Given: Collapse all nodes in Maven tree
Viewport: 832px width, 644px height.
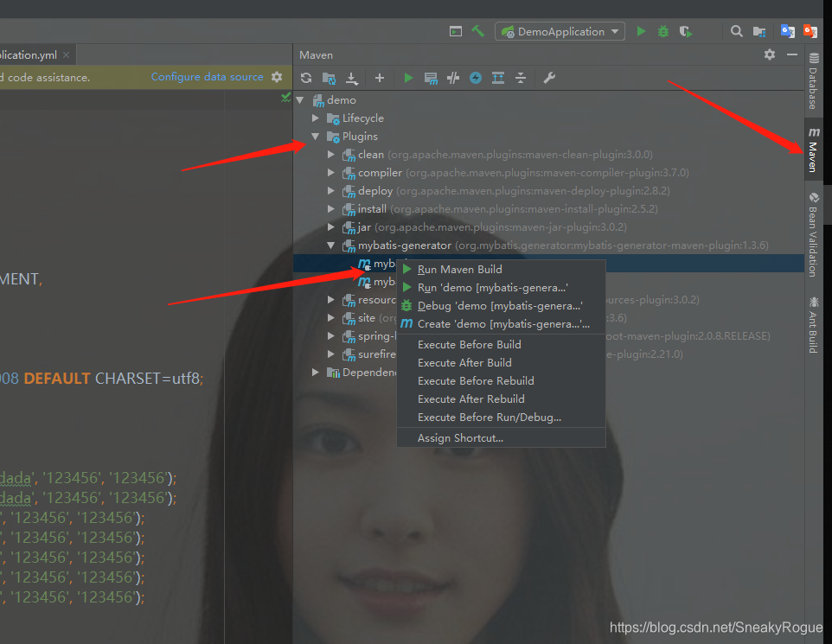Looking at the screenshot, I should pyautogui.click(x=521, y=78).
